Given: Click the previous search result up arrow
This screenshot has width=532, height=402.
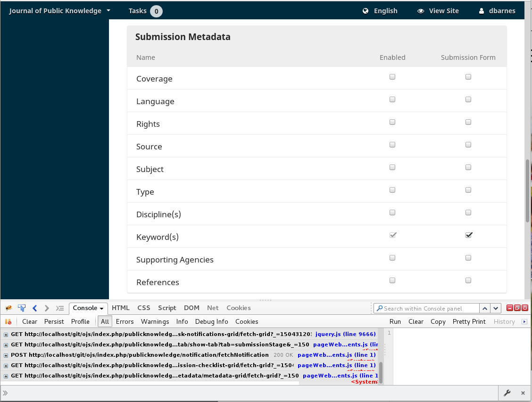Looking at the screenshot, I should point(484,308).
